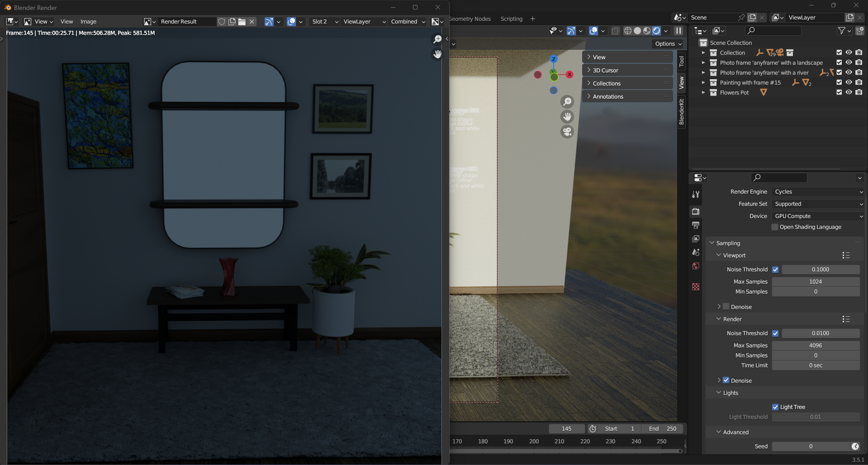868x465 pixels.
Task: Open the Slot 2 dropdown
Action: pos(324,22)
